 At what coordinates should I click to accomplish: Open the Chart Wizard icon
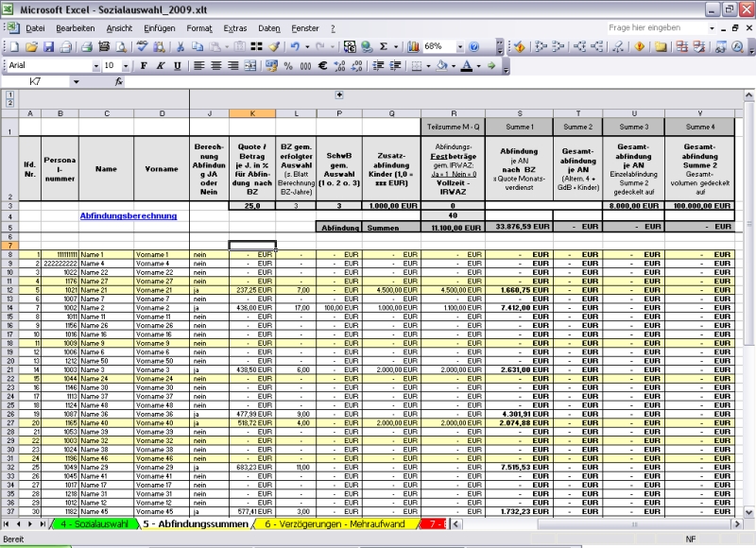click(x=413, y=46)
